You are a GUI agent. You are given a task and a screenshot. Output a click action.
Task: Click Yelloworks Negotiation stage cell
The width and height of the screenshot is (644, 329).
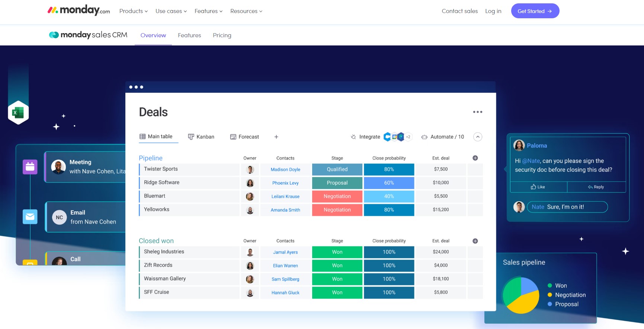click(337, 210)
